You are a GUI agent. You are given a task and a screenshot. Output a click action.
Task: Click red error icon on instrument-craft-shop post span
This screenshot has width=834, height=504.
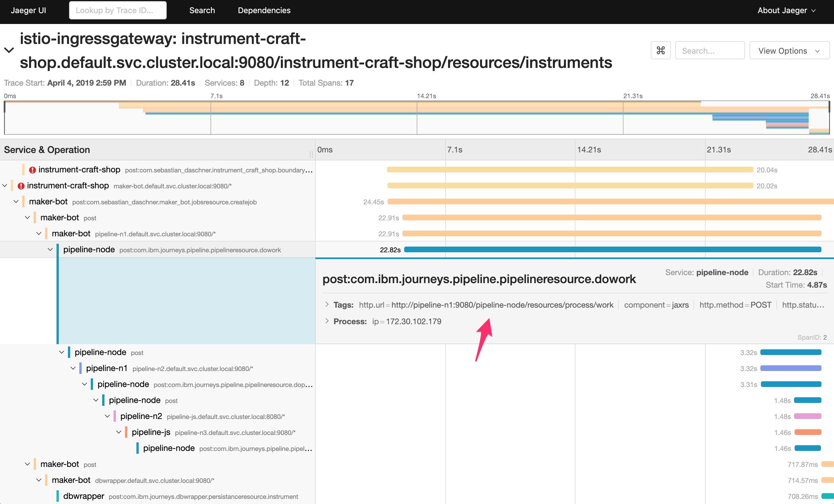32,170
